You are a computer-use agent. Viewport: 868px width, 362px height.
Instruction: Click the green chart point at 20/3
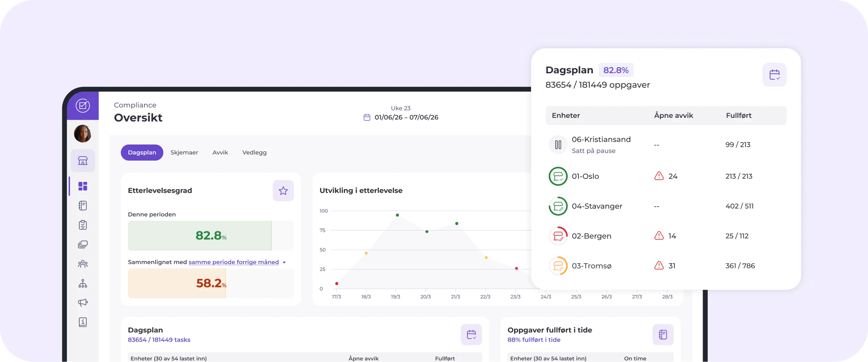(x=427, y=231)
